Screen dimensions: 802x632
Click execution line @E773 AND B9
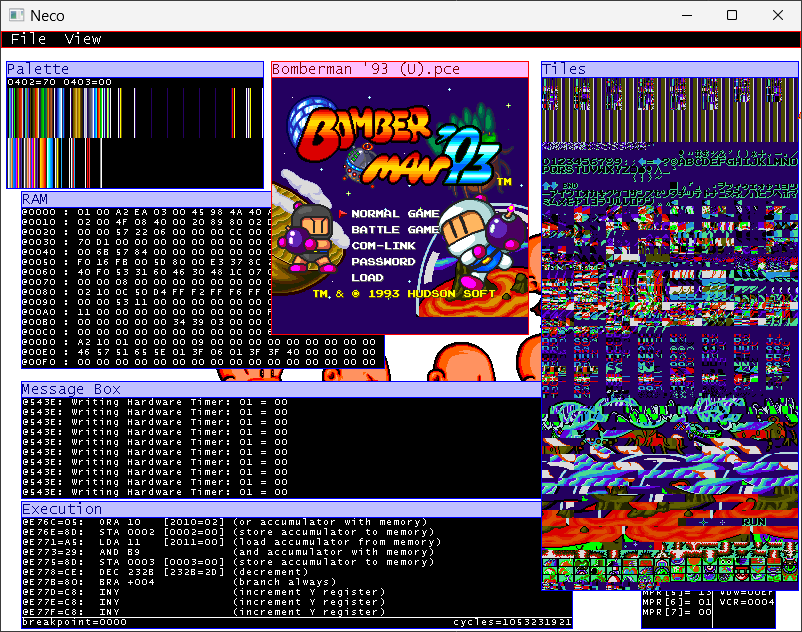[x=228, y=552]
